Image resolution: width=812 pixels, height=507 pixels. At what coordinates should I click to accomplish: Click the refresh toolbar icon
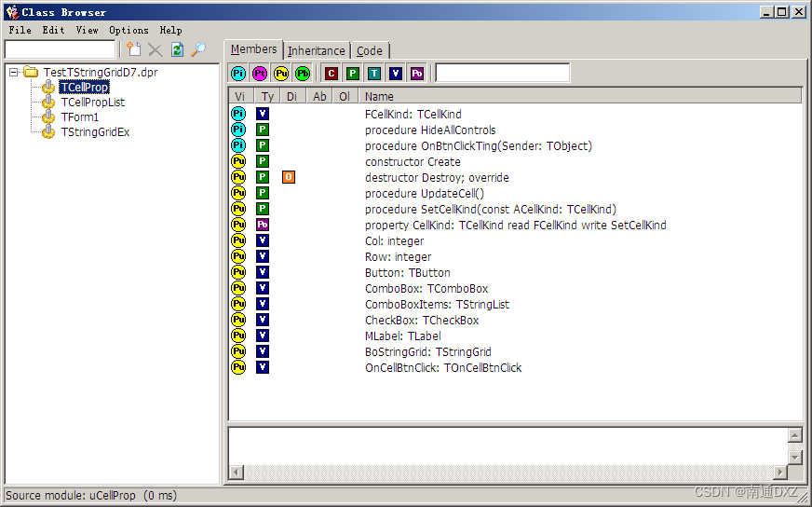pyautogui.click(x=177, y=49)
